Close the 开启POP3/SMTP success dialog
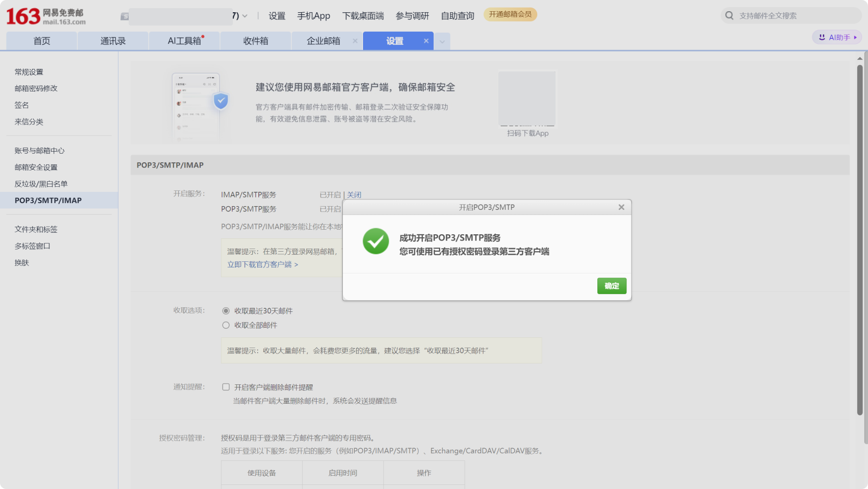 tap(621, 207)
